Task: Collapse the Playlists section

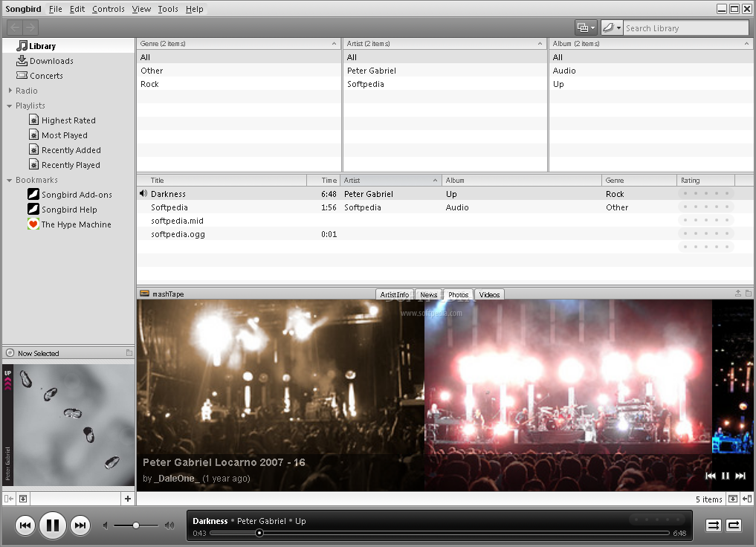Action: click(x=10, y=106)
